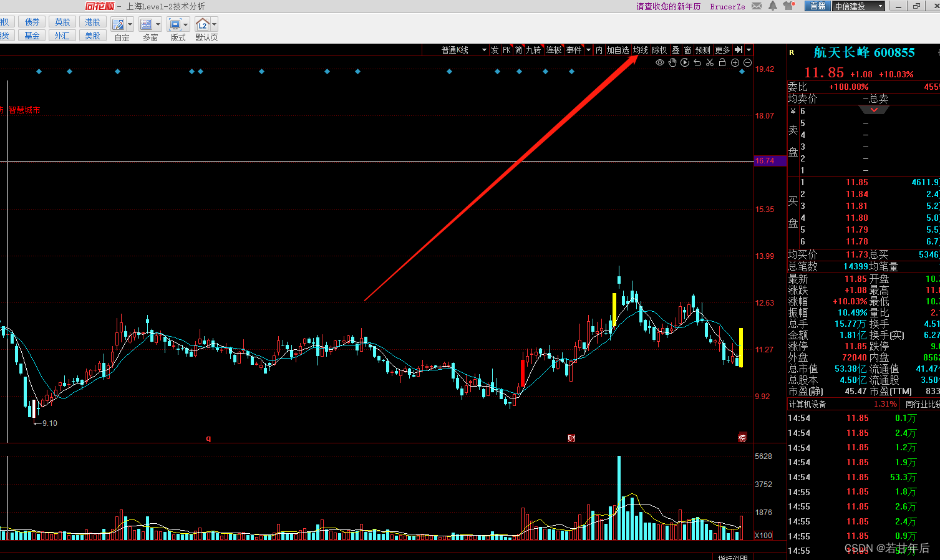Open the 中信建投 broker dropdown
940x560 pixels.
859,6
